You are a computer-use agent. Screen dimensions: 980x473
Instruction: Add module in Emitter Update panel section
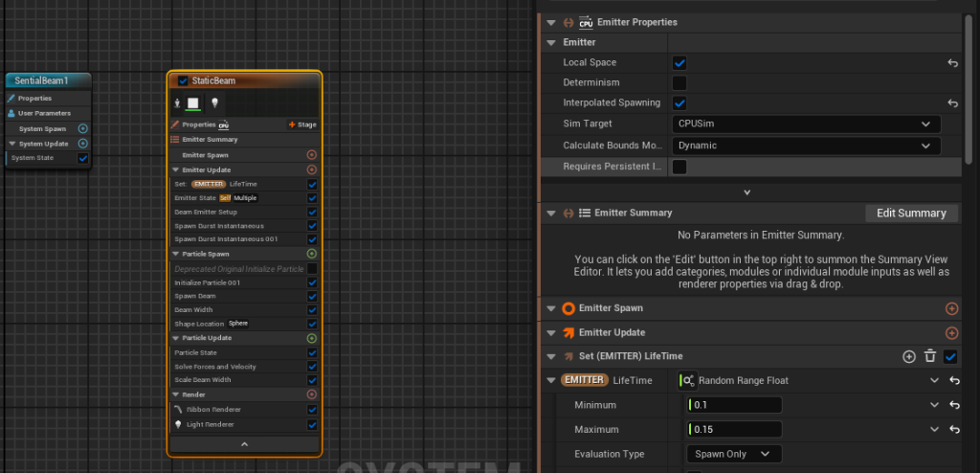[x=951, y=333]
